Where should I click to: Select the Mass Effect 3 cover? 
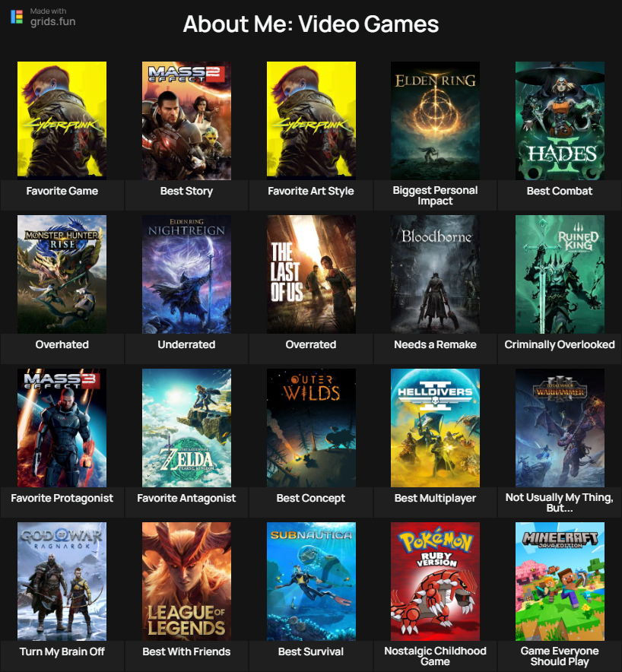click(62, 428)
